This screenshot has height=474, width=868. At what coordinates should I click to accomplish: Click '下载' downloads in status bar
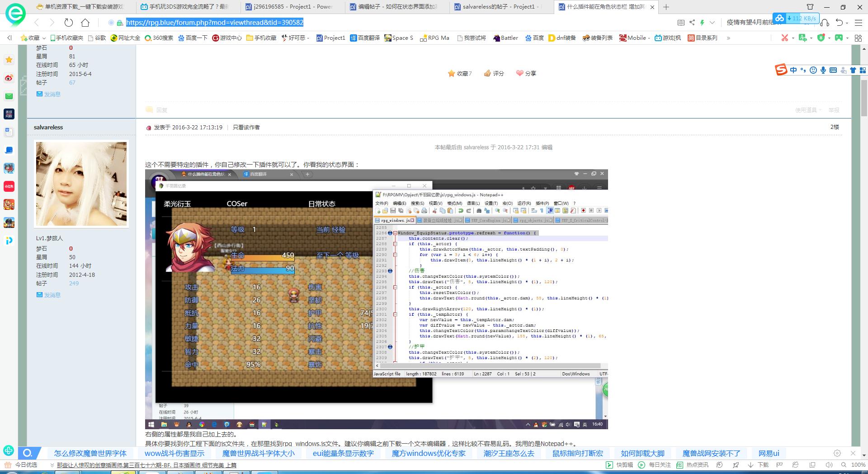pyautogui.click(x=758, y=465)
